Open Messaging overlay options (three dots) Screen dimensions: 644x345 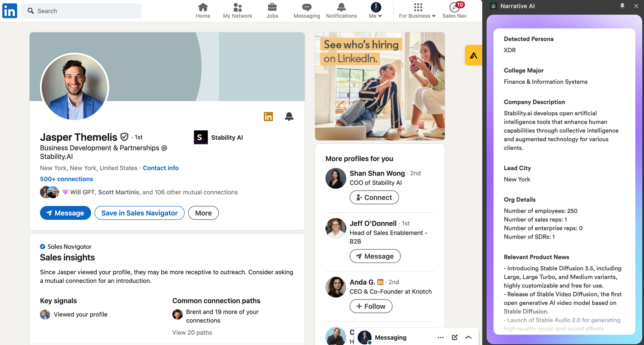point(441,337)
